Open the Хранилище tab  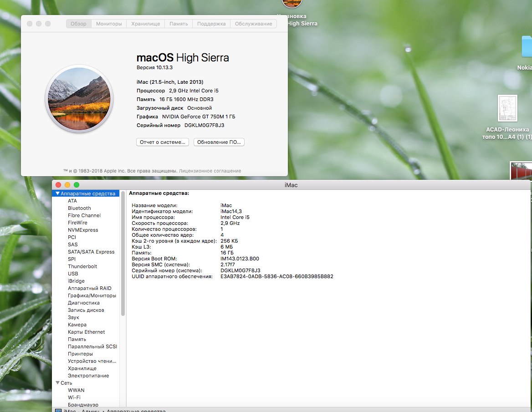146,24
